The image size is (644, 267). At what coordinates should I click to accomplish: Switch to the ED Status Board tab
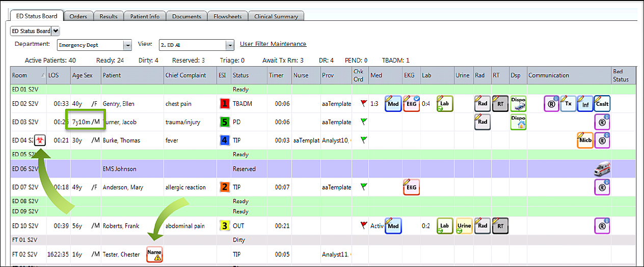point(37,16)
